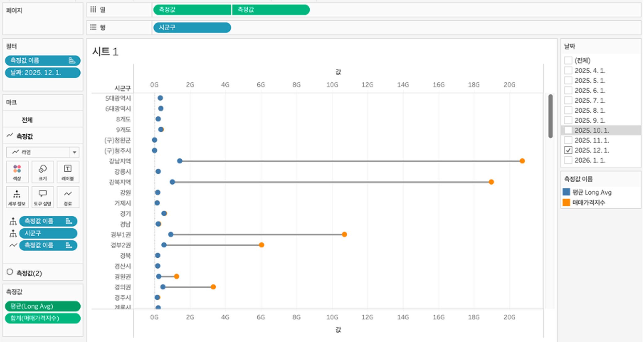644x342 pixels.
Task: Open the Detail (세부 정보) mark card
Action: pos(17,197)
